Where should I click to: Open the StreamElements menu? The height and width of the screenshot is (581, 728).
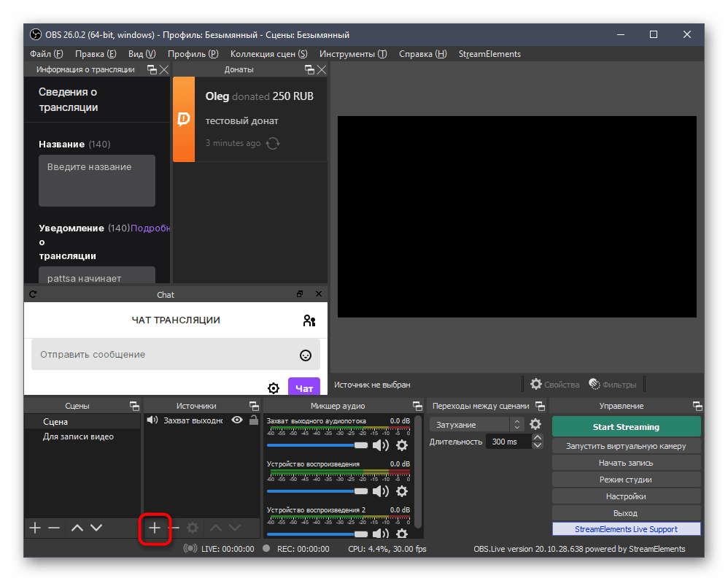[489, 54]
